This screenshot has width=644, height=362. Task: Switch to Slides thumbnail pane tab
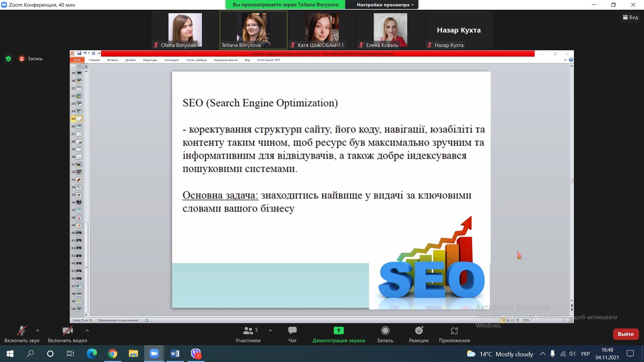73,66
